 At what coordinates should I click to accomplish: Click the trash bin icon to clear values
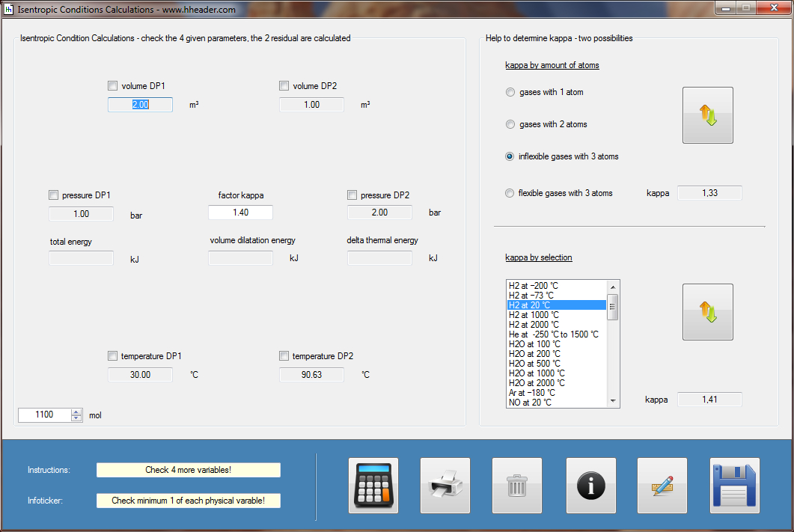tap(517, 486)
